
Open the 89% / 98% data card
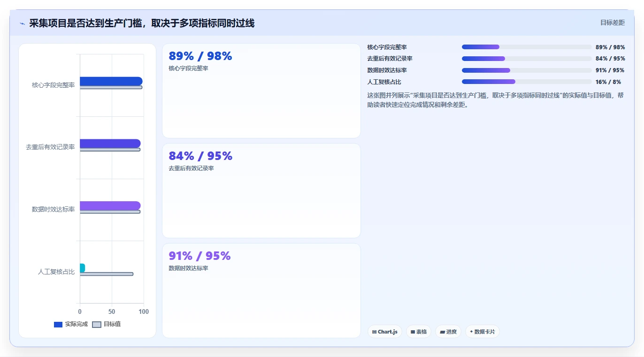pos(261,91)
